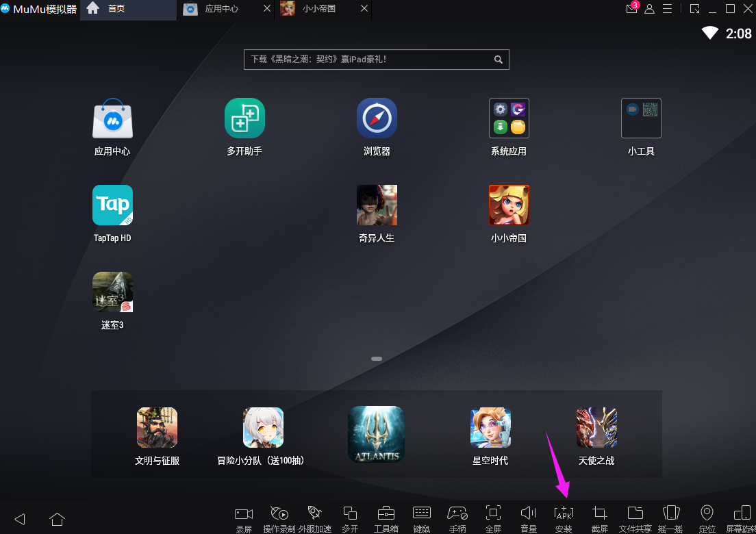Click 安装 APK install button
The height and width of the screenshot is (534, 756).
tap(564, 519)
